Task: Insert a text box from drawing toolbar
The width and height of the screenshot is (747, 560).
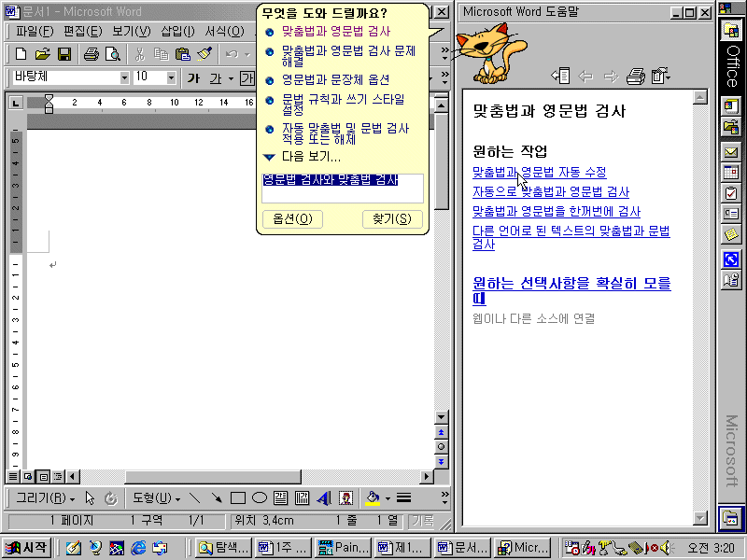Action: point(281,498)
